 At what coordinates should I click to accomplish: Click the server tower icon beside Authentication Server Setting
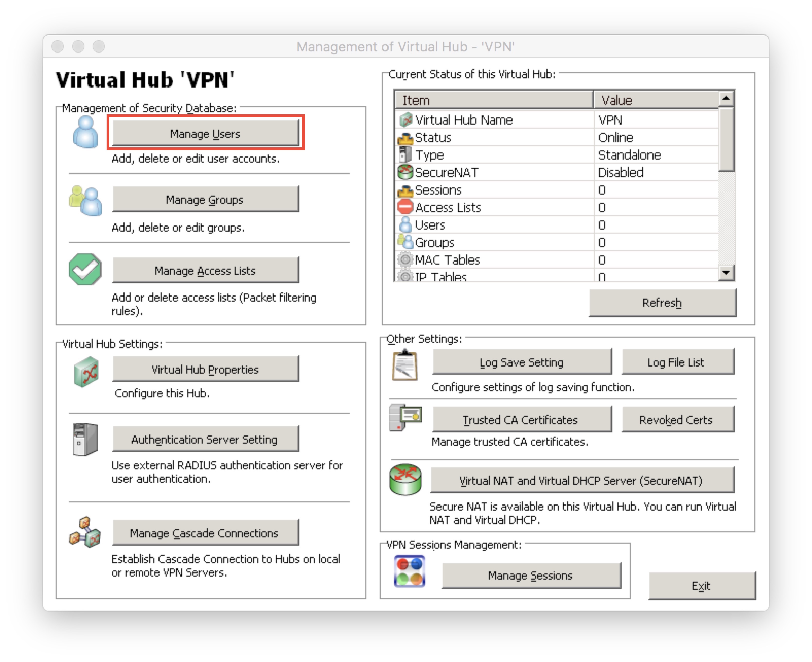[x=85, y=439]
